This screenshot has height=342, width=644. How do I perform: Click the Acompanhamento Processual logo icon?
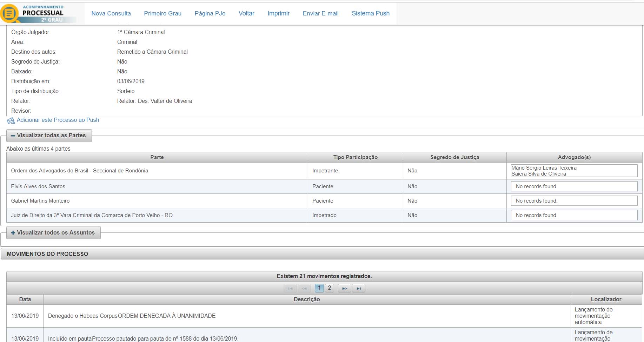point(10,13)
